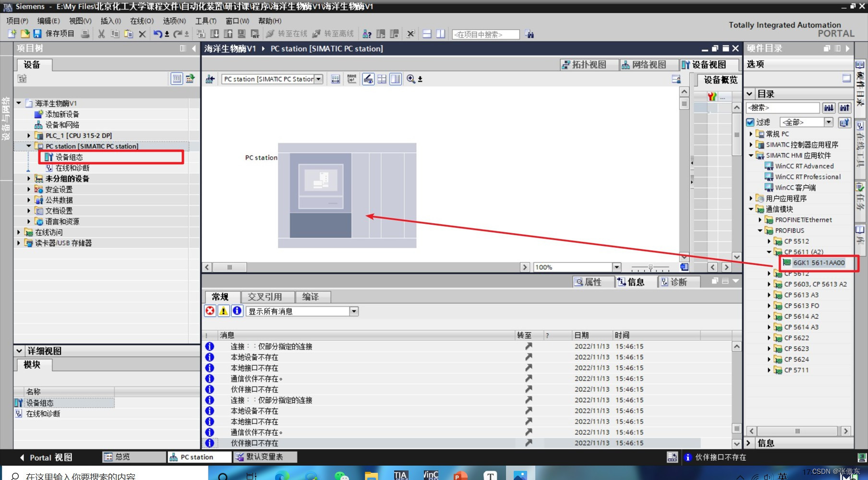This screenshot has height=480, width=868.
Task: Show errors filter icon in info panel
Action: point(210,311)
